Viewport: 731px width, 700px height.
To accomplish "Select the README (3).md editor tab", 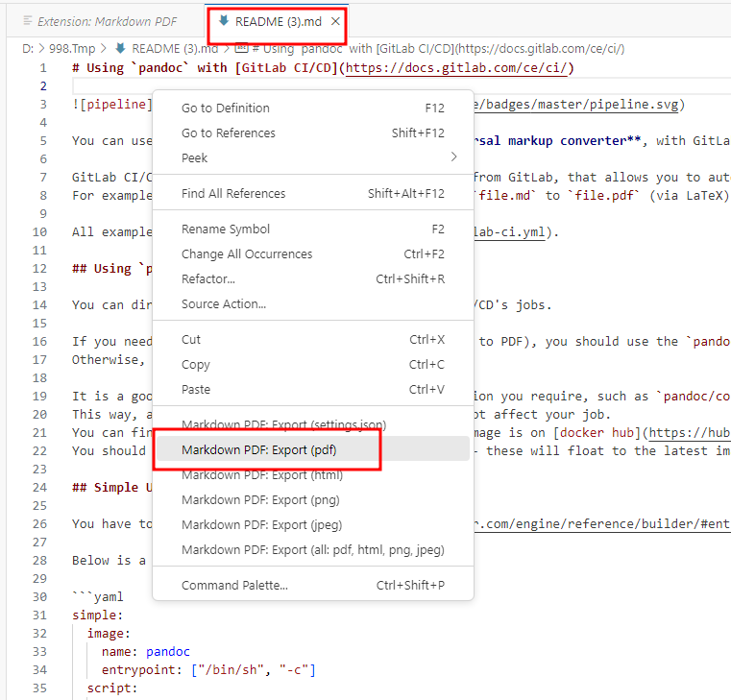I will pyautogui.click(x=278, y=22).
